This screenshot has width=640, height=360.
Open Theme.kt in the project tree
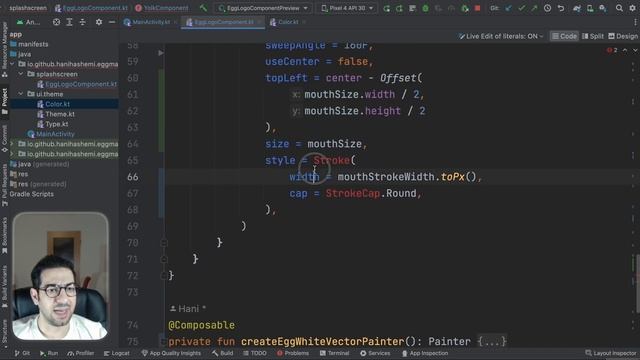point(56,114)
